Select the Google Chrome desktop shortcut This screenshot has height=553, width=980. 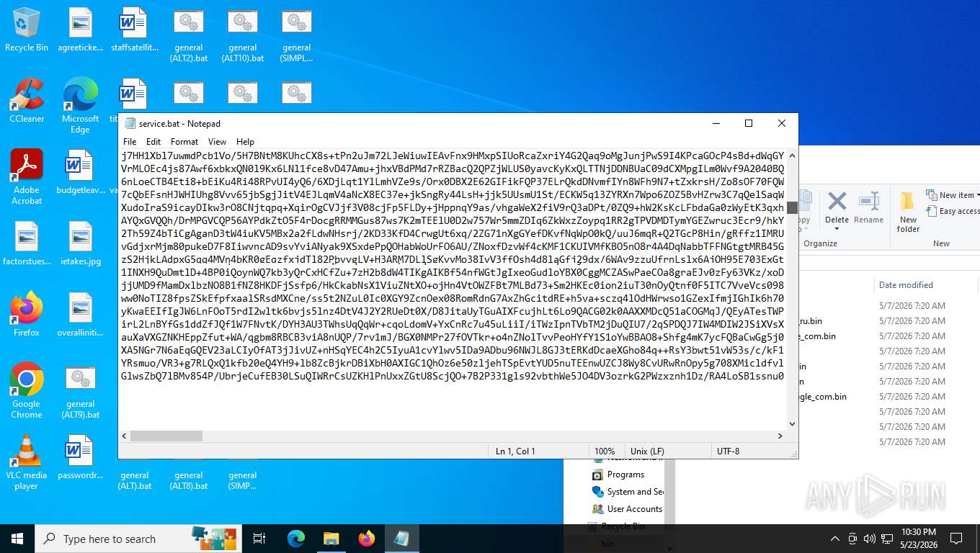27,390
